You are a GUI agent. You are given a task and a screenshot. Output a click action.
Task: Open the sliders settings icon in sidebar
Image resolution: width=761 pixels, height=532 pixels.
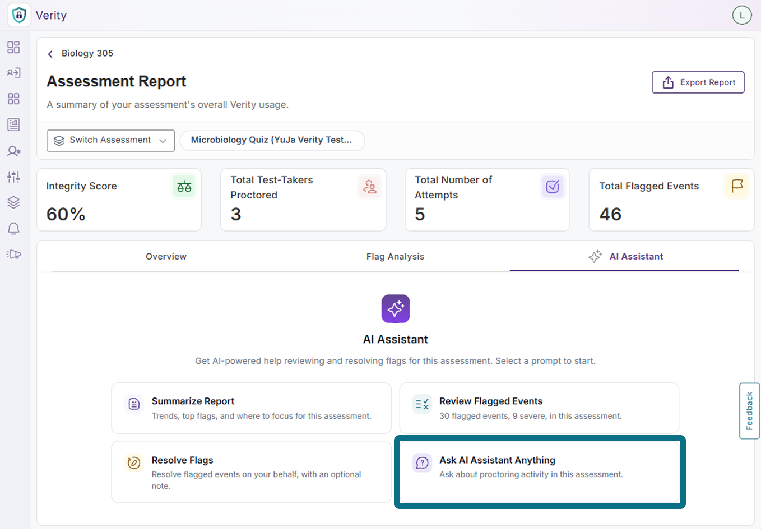[x=13, y=177]
